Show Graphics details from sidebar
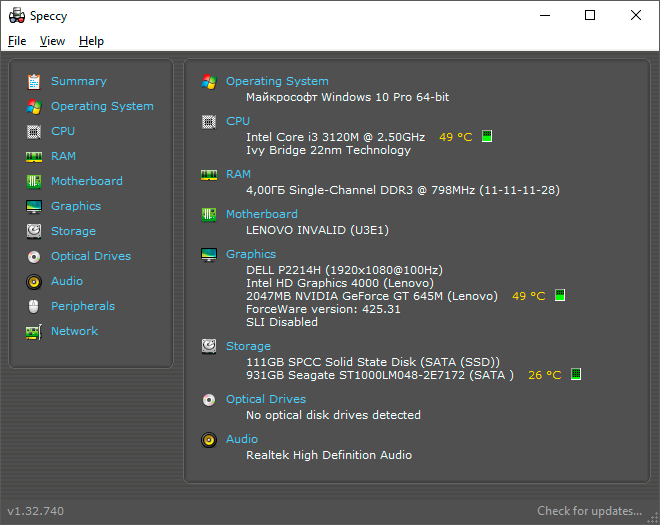 tap(76, 206)
